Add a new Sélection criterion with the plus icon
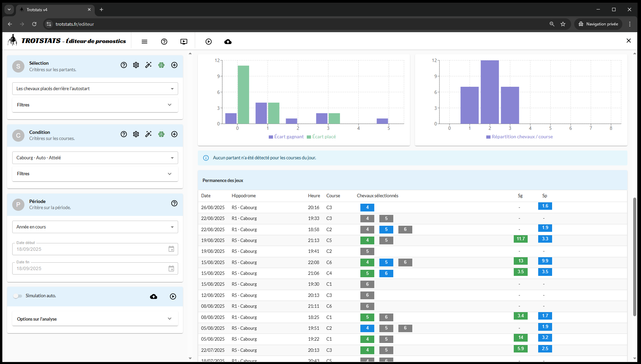The width and height of the screenshot is (641, 364). (174, 65)
